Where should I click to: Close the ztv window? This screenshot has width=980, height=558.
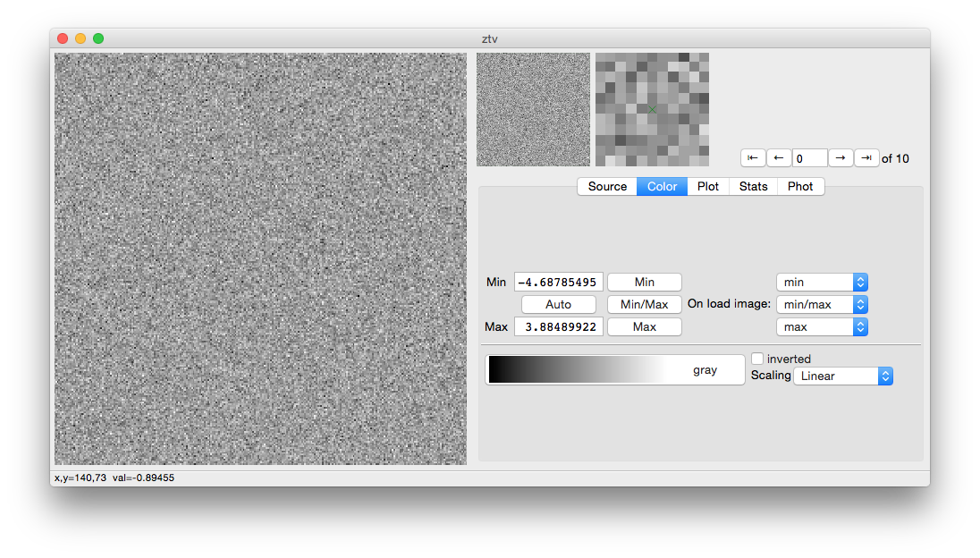click(x=63, y=38)
